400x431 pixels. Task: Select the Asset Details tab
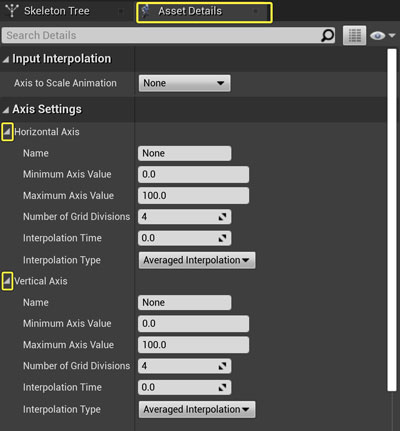coord(204,12)
